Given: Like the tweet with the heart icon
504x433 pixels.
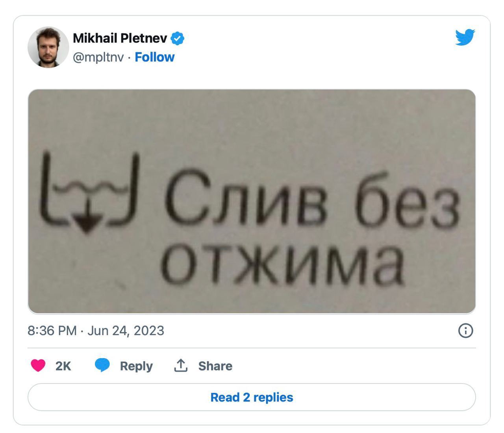Looking at the screenshot, I should point(38,365).
